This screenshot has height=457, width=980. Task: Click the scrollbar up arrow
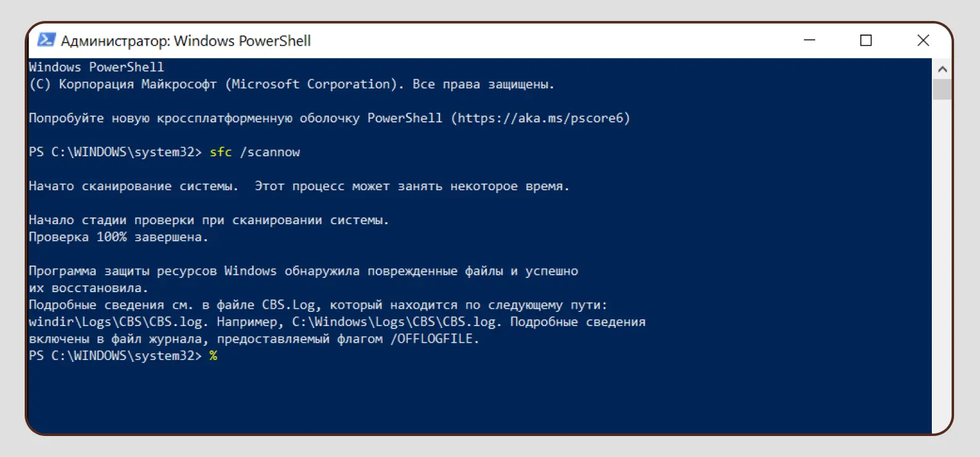[942, 69]
